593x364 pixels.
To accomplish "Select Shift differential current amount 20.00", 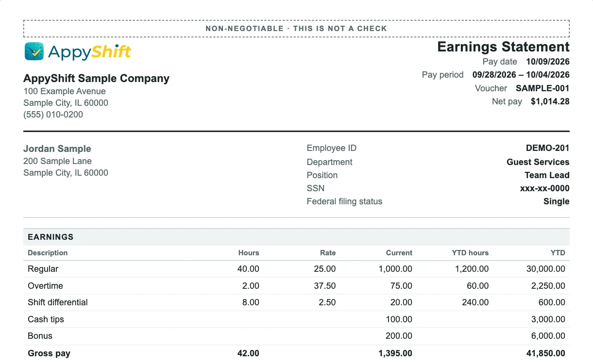I will coord(401,302).
